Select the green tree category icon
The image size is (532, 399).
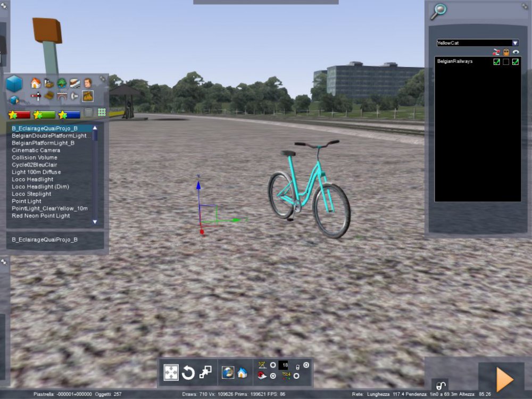coord(62,83)
